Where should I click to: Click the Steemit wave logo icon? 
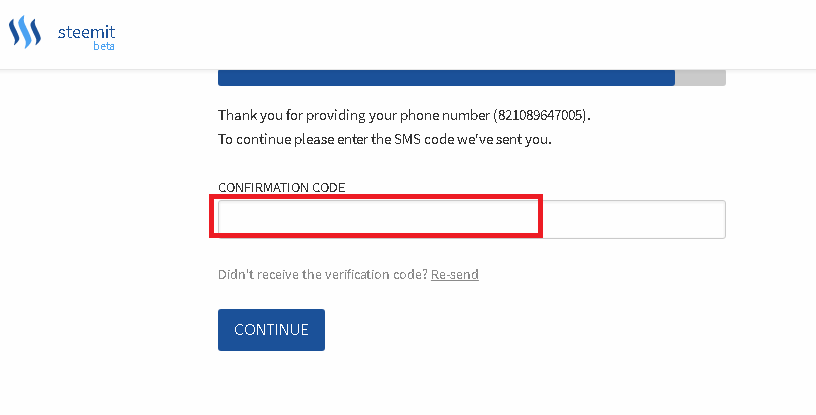point(24,32)
